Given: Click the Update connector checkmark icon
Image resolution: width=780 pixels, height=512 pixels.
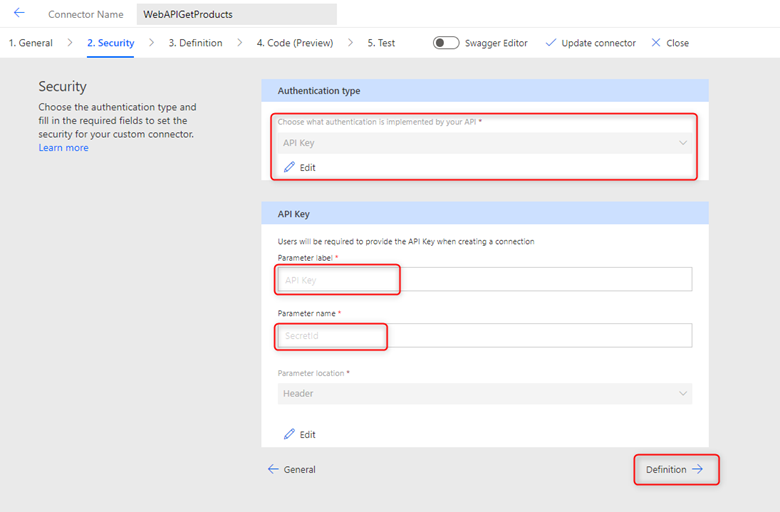Looking at the screenshot, I should pyautogui.click(x=551, y=43).
